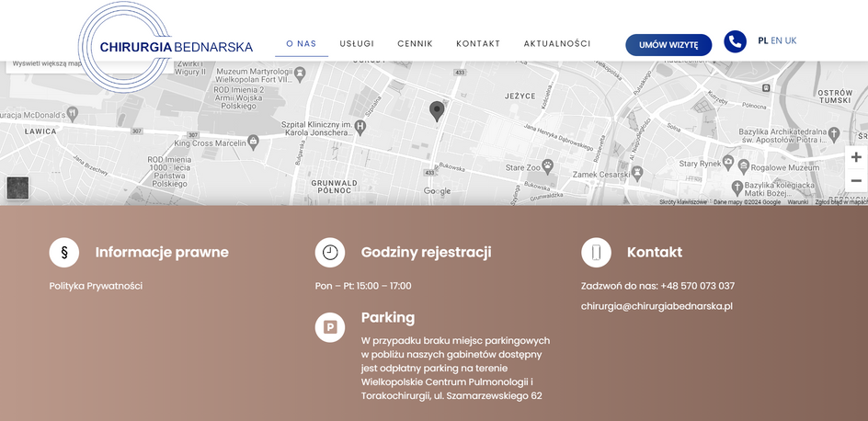Click the Parking P icon

tap(330, 327)
